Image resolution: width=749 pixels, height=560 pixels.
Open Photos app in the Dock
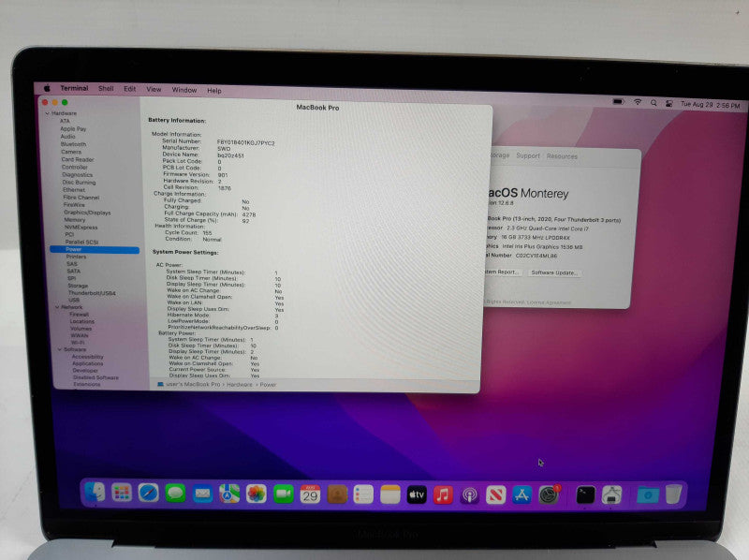[256, 494]
